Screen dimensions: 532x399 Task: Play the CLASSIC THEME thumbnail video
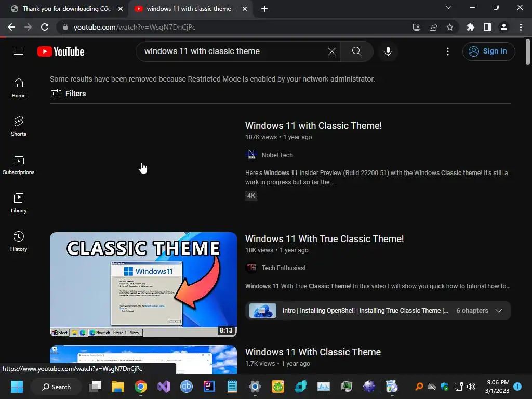143,284
